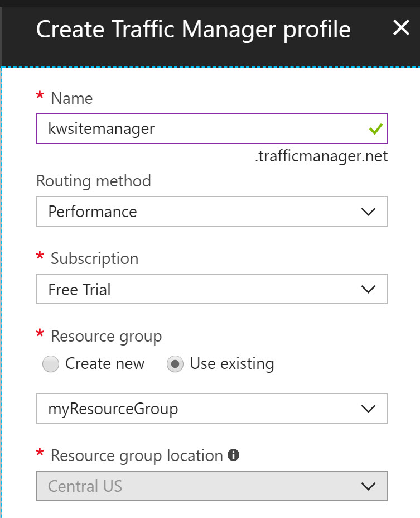Screen dimensions: 420x518
Task: Expand the Routing method chevron arrow
Action: (368, 212)
